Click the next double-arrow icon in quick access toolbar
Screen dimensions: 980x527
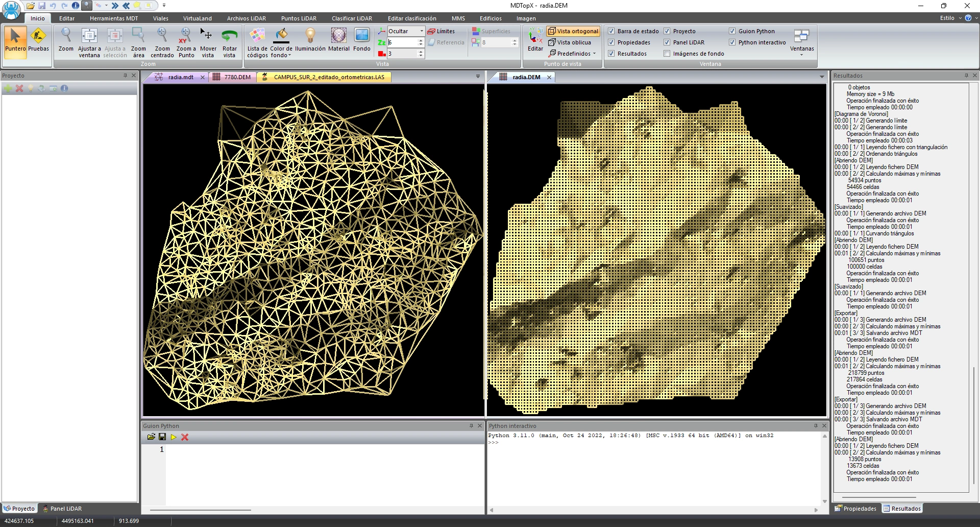tap(115, 6)
